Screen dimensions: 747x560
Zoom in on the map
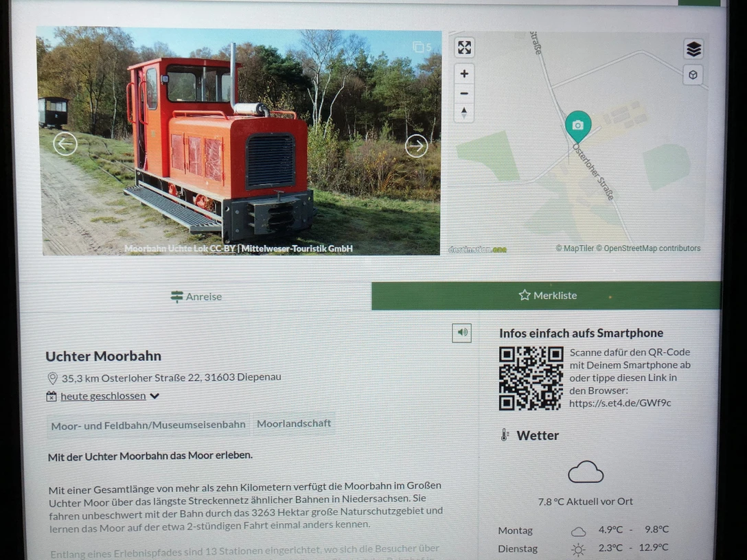[x=463, y=73]
